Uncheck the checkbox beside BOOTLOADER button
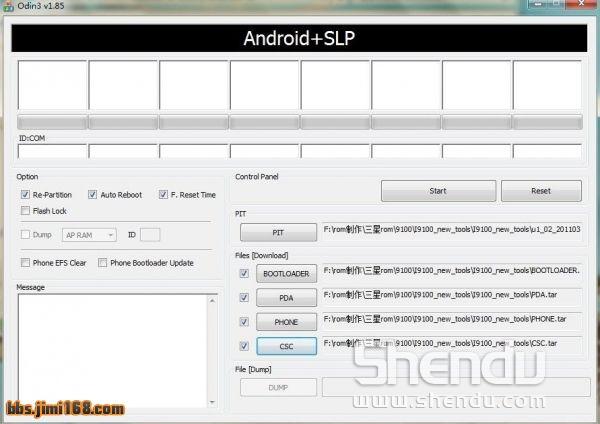 click(x=244, y=274)
